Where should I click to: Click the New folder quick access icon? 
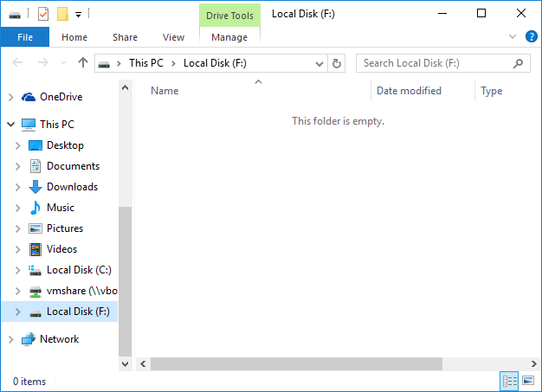[x=62, y=14]
